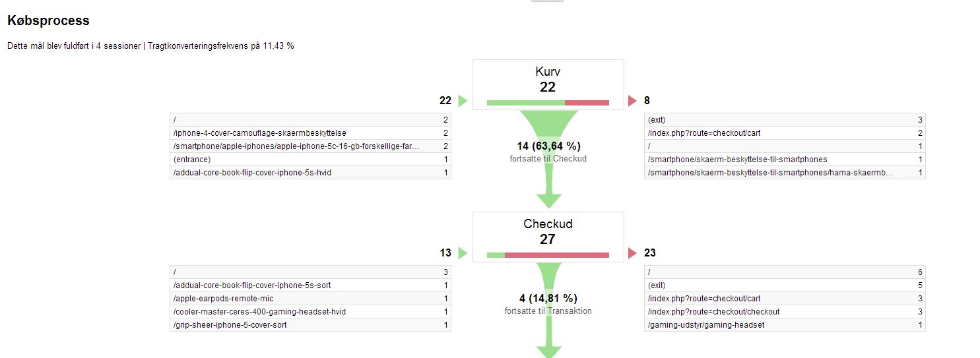Click (entrance) row in Kurv entries

(311, 160)
